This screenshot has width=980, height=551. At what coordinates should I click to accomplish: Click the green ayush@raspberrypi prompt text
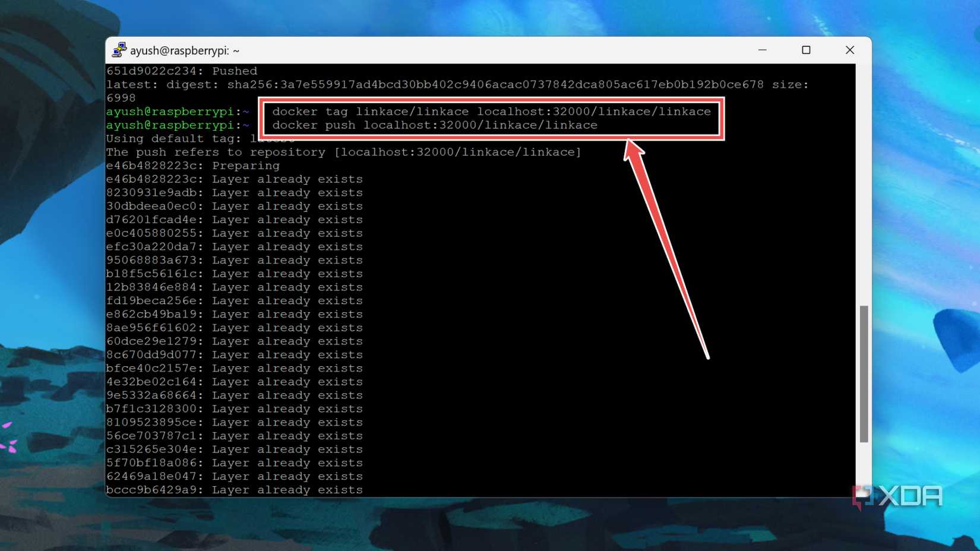click(x=172, y=111)
